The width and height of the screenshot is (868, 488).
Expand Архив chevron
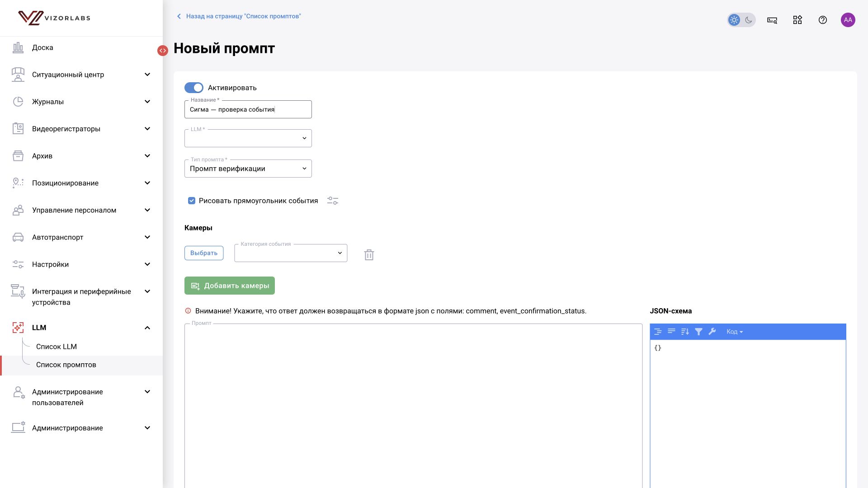147,156
